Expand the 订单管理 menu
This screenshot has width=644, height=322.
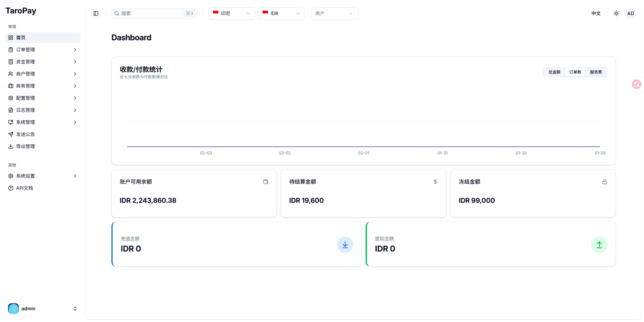click(43, 50)
